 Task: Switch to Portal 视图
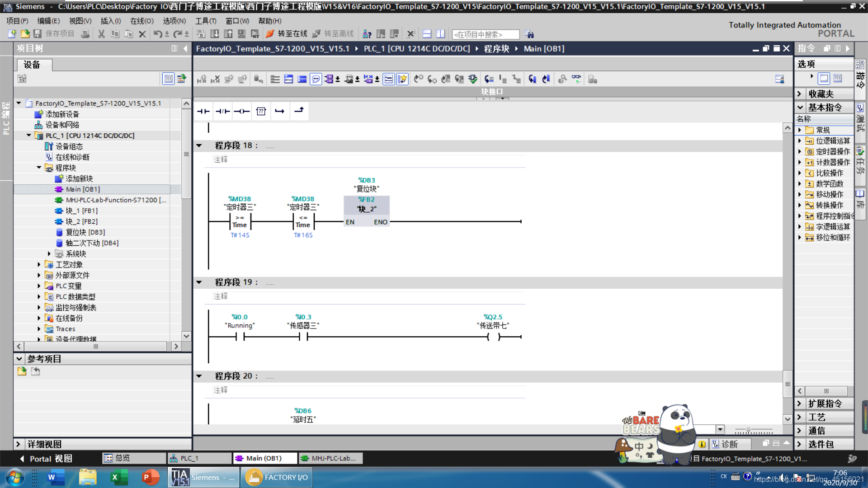coord(47,459)
